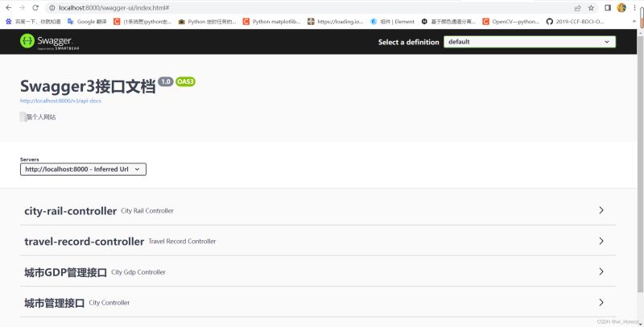Open the http://localhost:8000/v3/api-docs link

tap(60, 101)
